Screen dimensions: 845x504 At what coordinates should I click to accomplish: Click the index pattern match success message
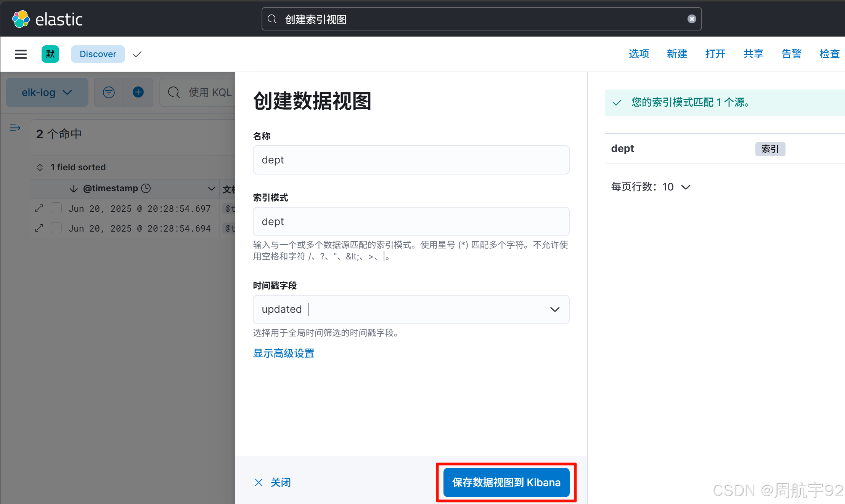coord(725,102)
